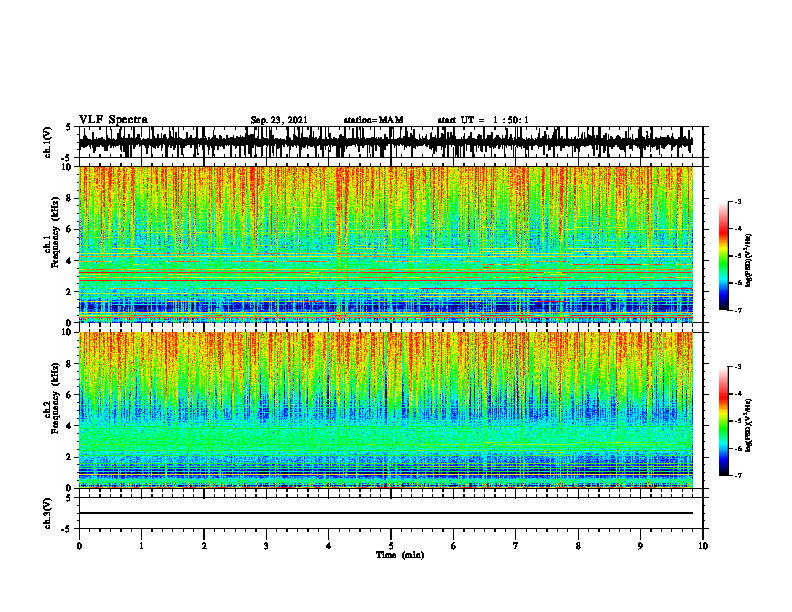Click the ch.1 spectrogram panel
This screenshot has width=792, height=612.
point(385,244)
